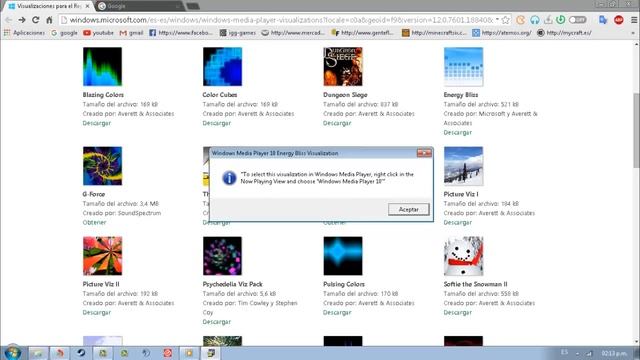
Task: Download Picture Viz II via Descargar
Action: 97,313
